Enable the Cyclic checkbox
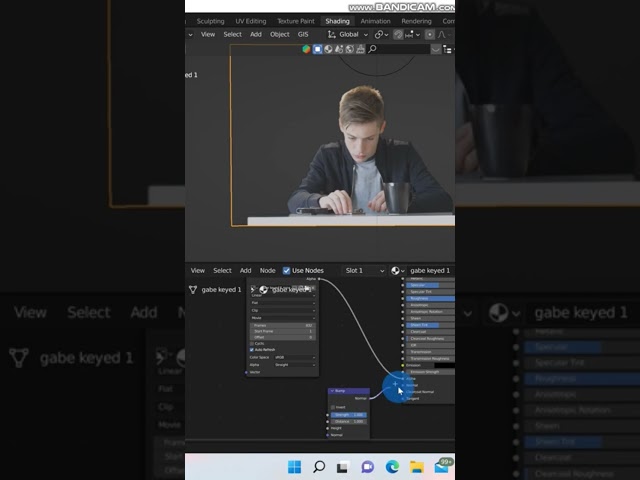The image size is (640, 480). (251, 344)
